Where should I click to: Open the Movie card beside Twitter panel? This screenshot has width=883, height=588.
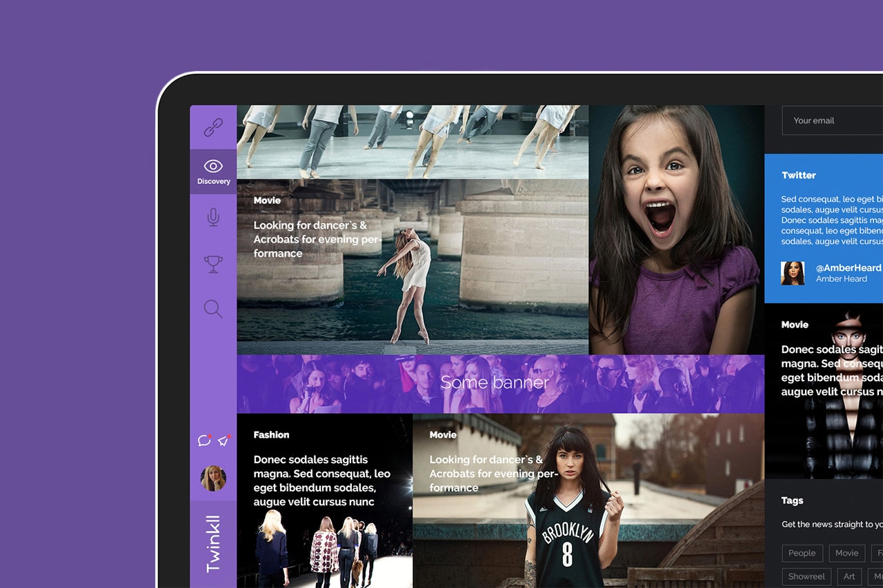(x=824, y=391)
